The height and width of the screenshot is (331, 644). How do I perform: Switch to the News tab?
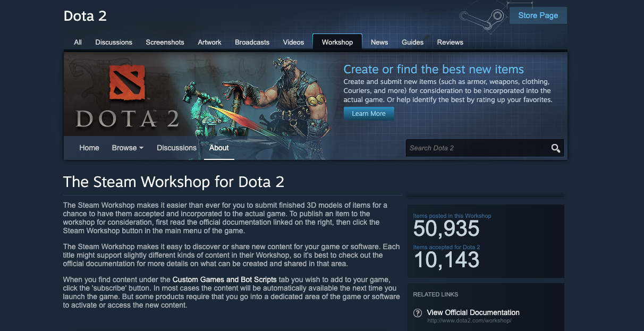[x=379, y=43]
